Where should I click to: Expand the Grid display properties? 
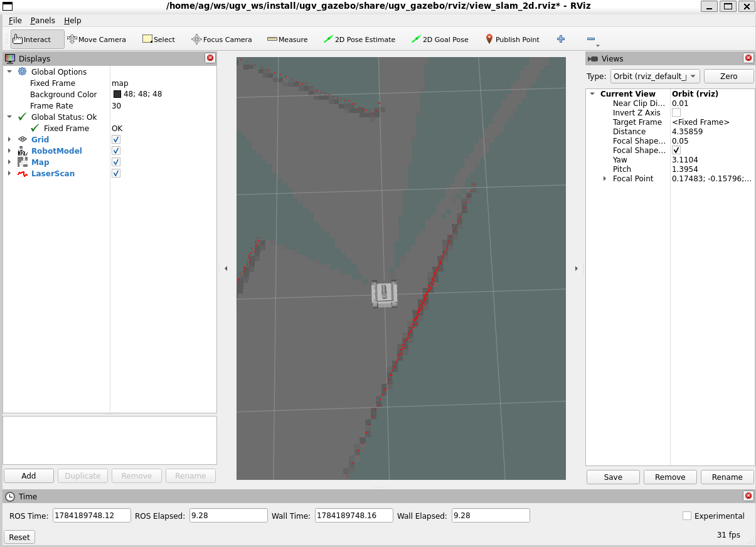[9, 139]
